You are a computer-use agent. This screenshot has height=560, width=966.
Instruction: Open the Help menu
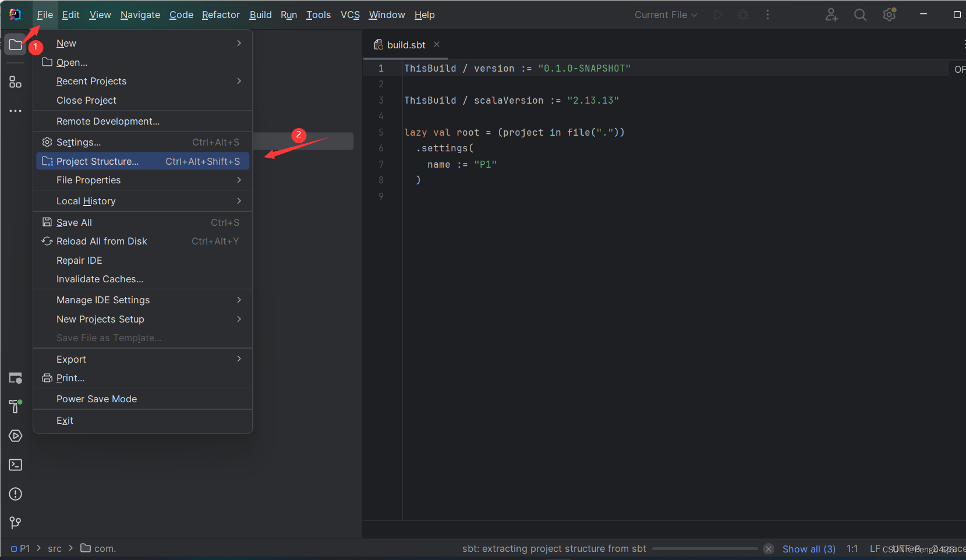pyautogui.click(x=424, y=15)
